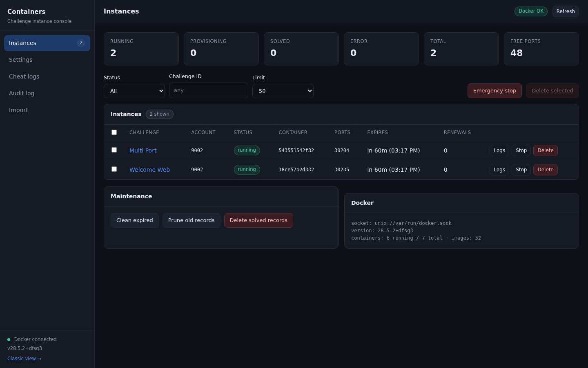Focus the Challenge ID input field

(209, 90)
